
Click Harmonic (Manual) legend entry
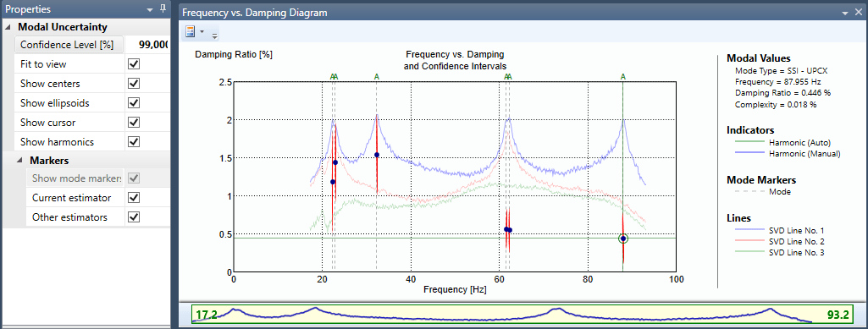pos(788,153)
